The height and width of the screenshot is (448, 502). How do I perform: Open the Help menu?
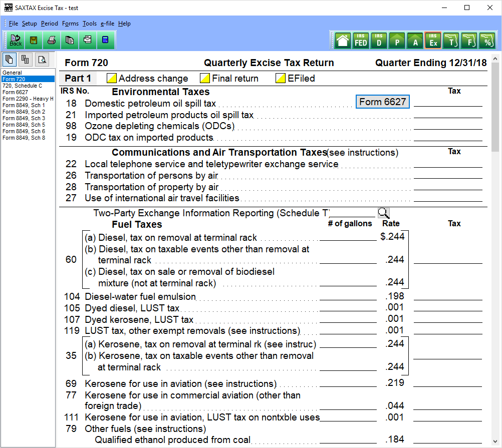tap(125, 24)
